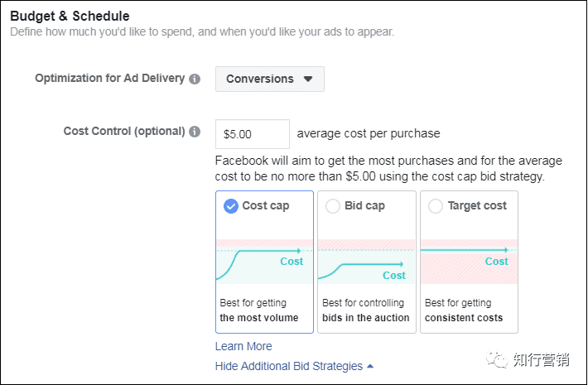This screenshot has width=588, height=385.
Task: Click info icon beside Optimization for Ad Delivery
Action: click(195, 79)
